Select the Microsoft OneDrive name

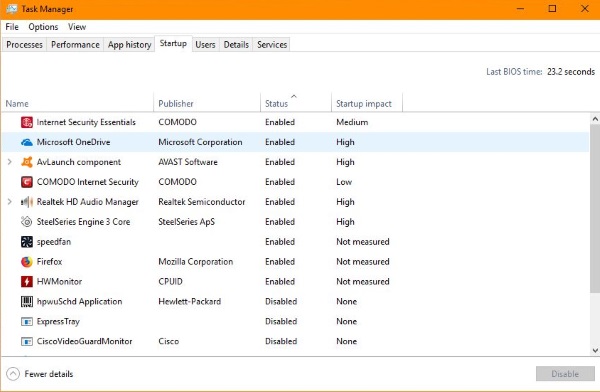tap(73, 142)
